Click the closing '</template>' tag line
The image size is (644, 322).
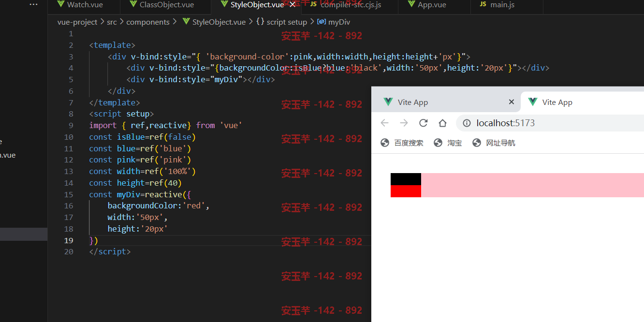[x=115, y=102]
